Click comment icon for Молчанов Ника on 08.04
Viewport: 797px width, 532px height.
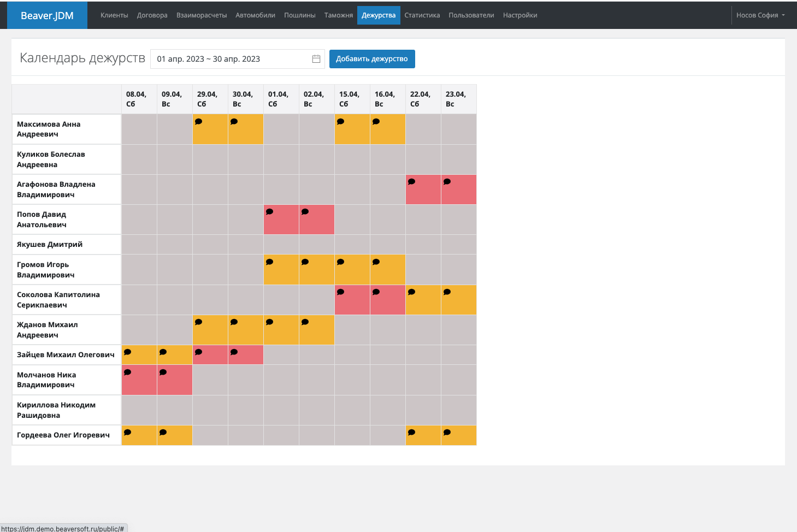[128, 373]
